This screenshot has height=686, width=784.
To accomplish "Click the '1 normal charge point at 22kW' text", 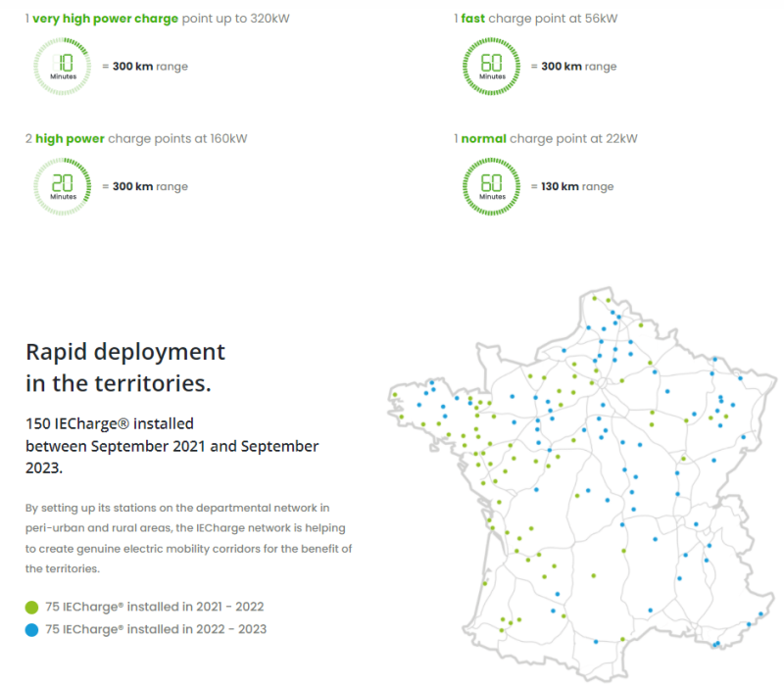I will pos(545,138).
